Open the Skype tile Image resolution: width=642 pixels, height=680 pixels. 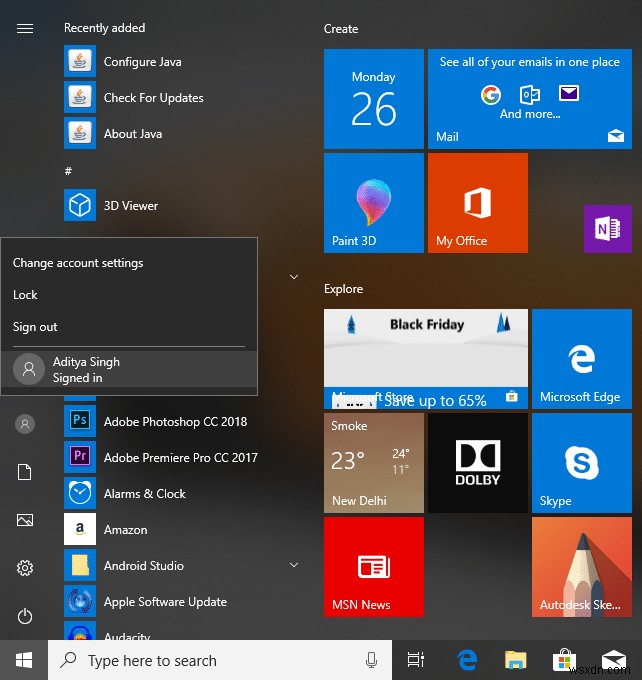[x=580, y=462]
